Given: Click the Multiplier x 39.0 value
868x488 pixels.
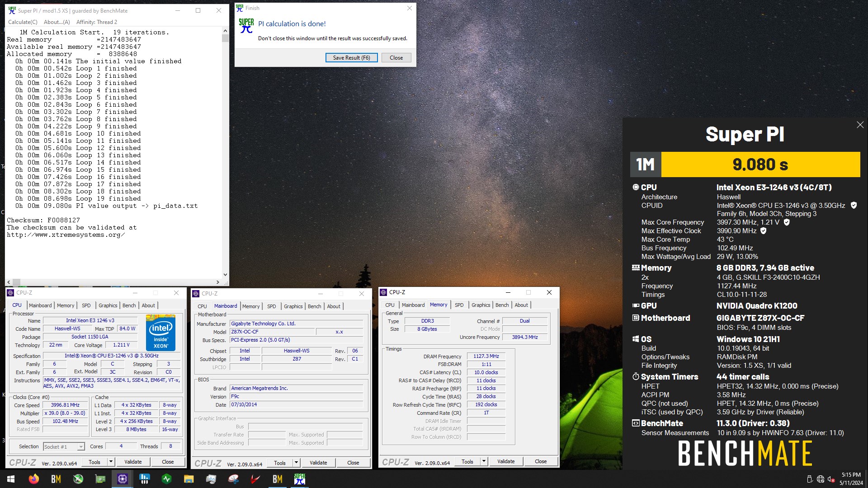Looking at the screenshot, I should pyautogui.click(x=65, y=413).
